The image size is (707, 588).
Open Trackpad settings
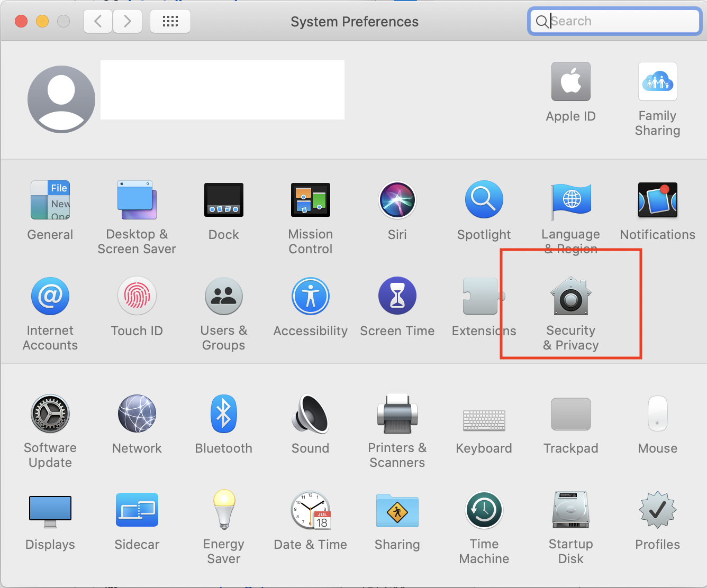coord(571,414)
